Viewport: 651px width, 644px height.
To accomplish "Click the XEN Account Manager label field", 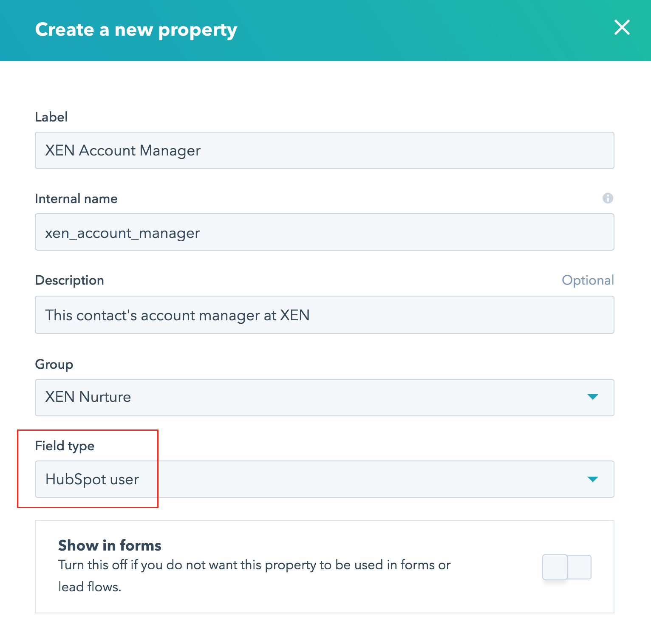I will coord(324,150).
